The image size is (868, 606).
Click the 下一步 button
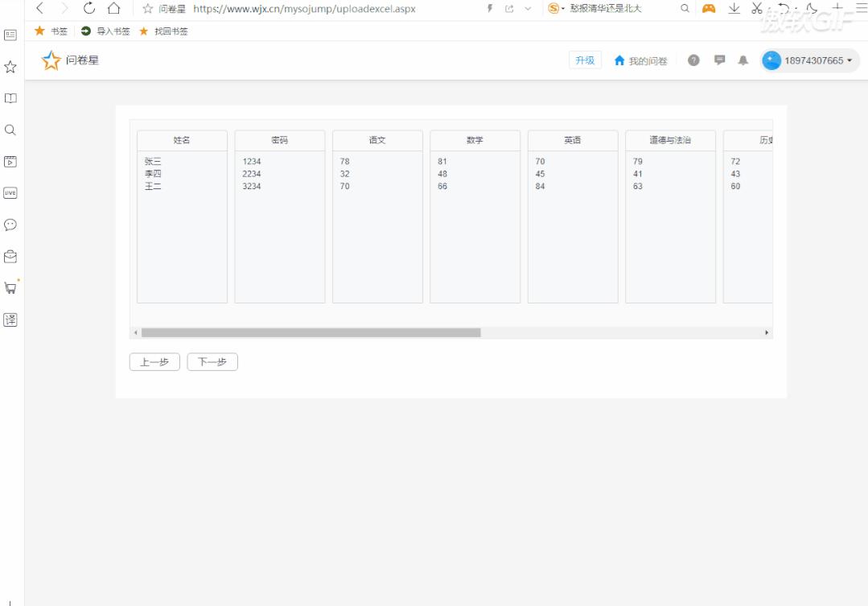click(212, 361)
